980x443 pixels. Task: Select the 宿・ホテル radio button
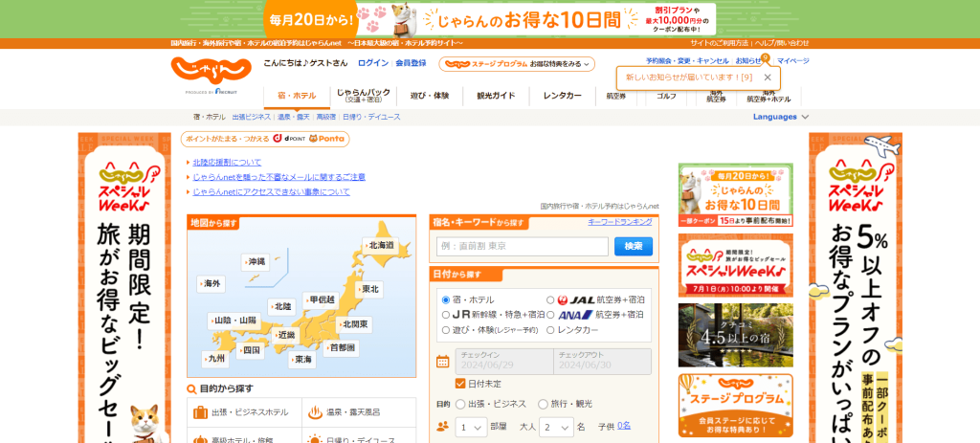tap(446, 299)
